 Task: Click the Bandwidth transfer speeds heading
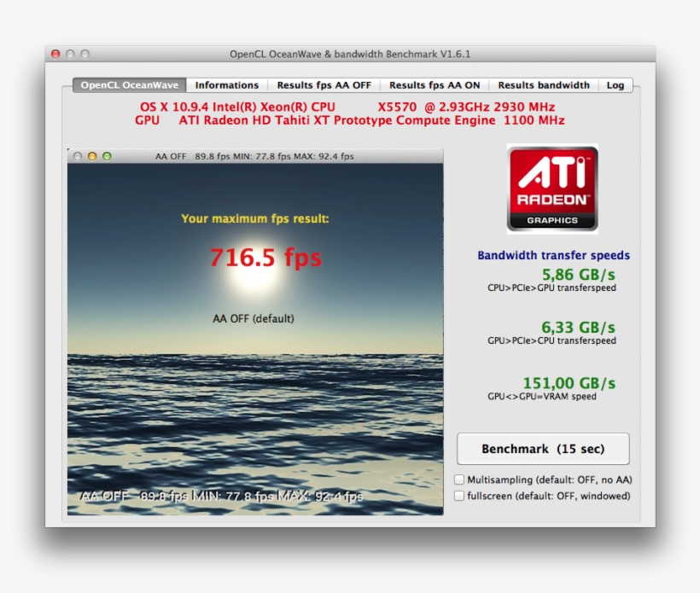(553, 255)
